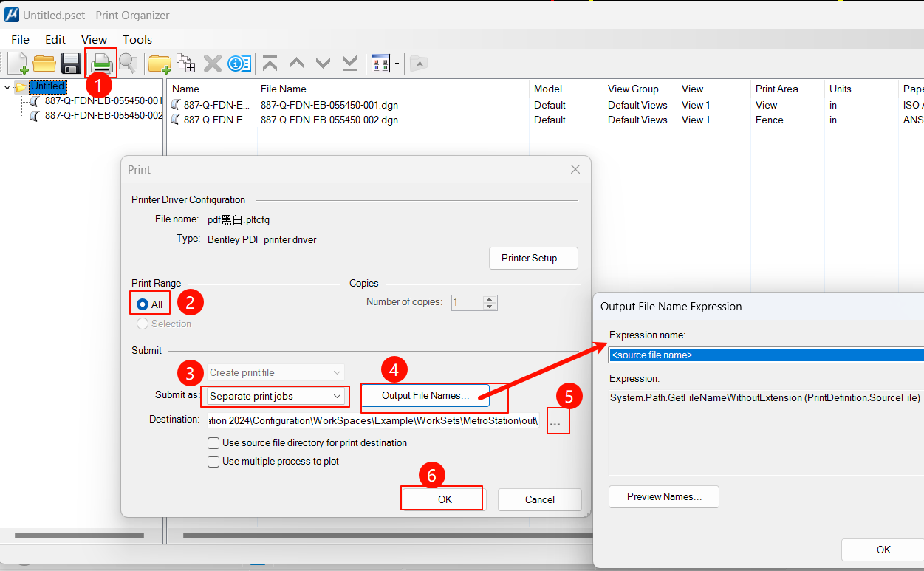Open a print set with folder icon

point(44,64)
